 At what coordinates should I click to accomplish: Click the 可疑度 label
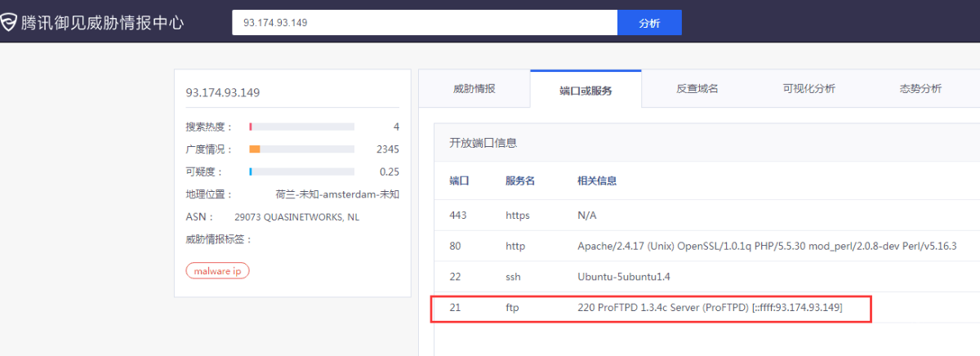[x=203, y=171]
